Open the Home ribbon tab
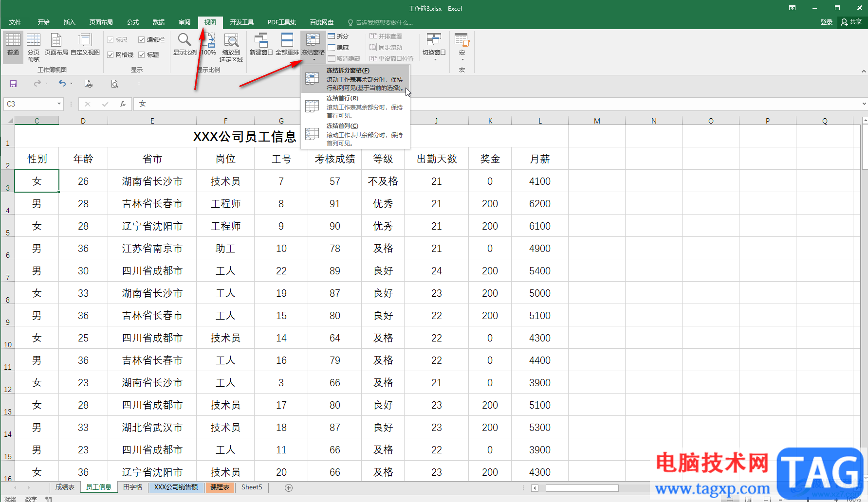This screenshot has height=502, width=868. 44,22
